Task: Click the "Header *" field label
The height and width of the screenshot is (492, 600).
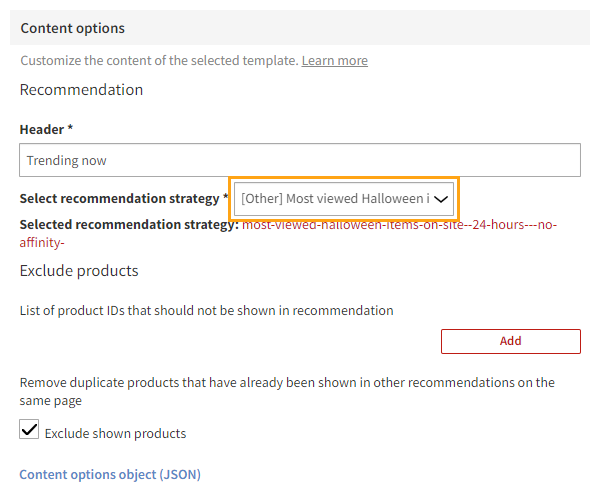Action: 42,129
